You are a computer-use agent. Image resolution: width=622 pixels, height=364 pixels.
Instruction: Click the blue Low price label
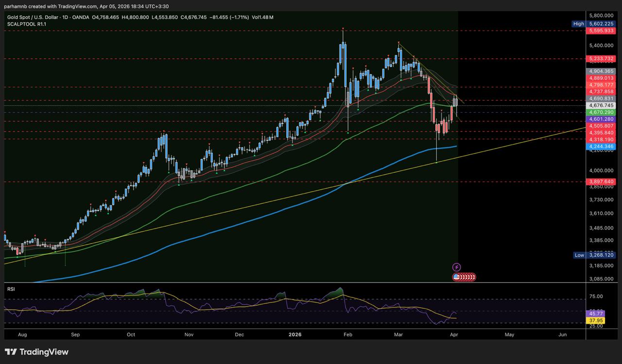coord(579,255)
